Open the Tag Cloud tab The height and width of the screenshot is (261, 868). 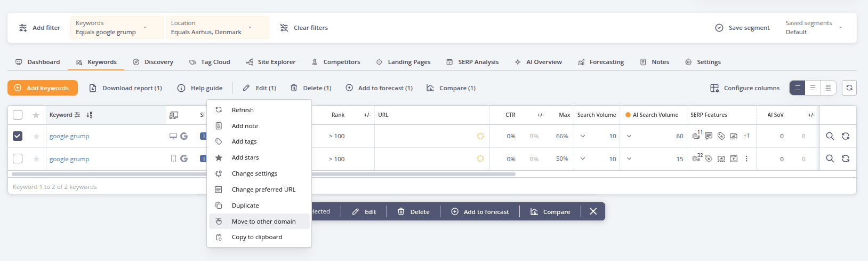click(210, 62)
